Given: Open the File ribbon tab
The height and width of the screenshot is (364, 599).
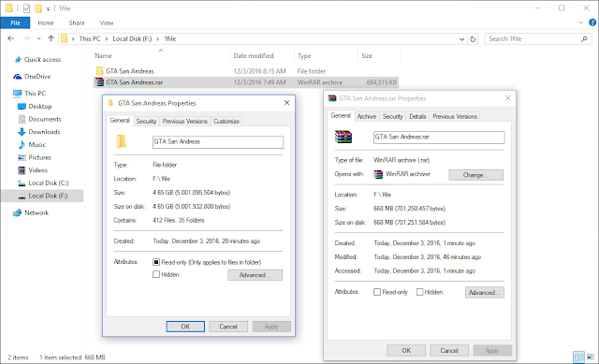Looking at the screenshot, I should click(15, 22).
